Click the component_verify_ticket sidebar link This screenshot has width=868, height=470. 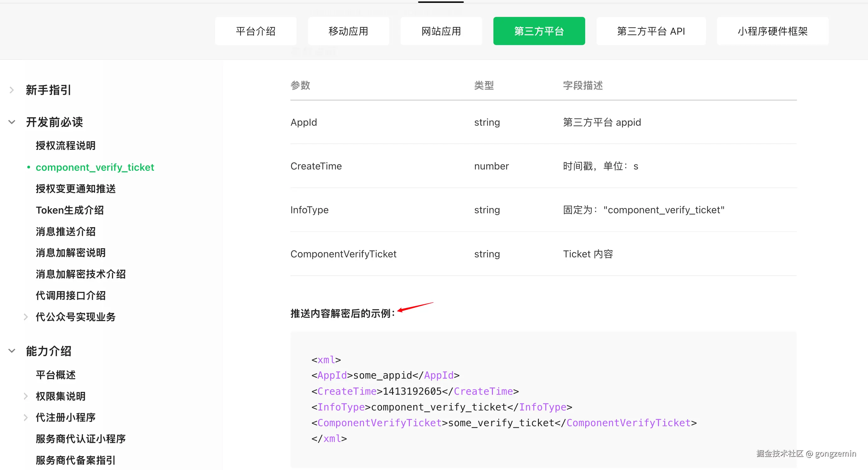[x=95, y=167]
